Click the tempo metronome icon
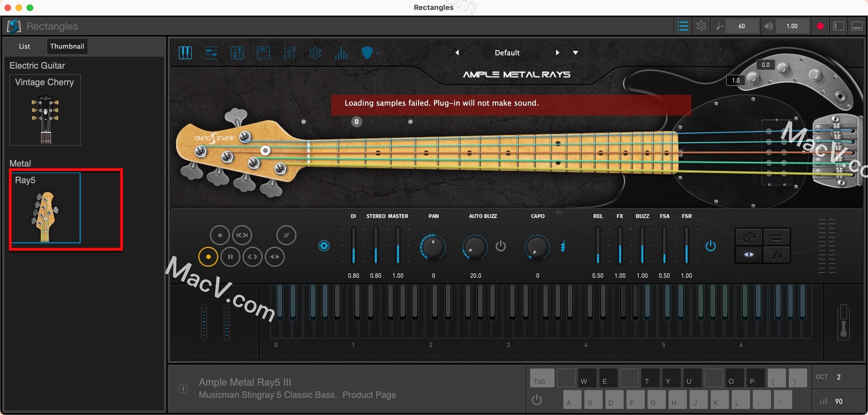The image size is (868, 415). 720,26
